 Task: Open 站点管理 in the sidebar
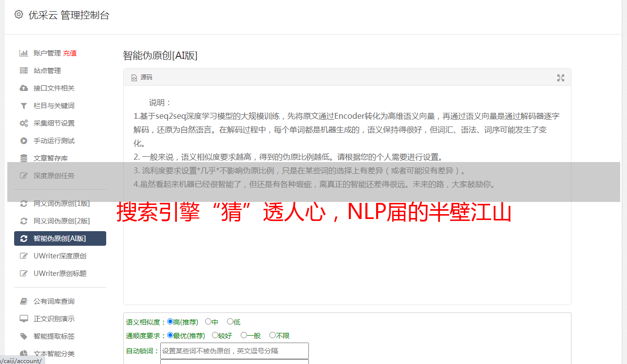click(x=47, y=71)
